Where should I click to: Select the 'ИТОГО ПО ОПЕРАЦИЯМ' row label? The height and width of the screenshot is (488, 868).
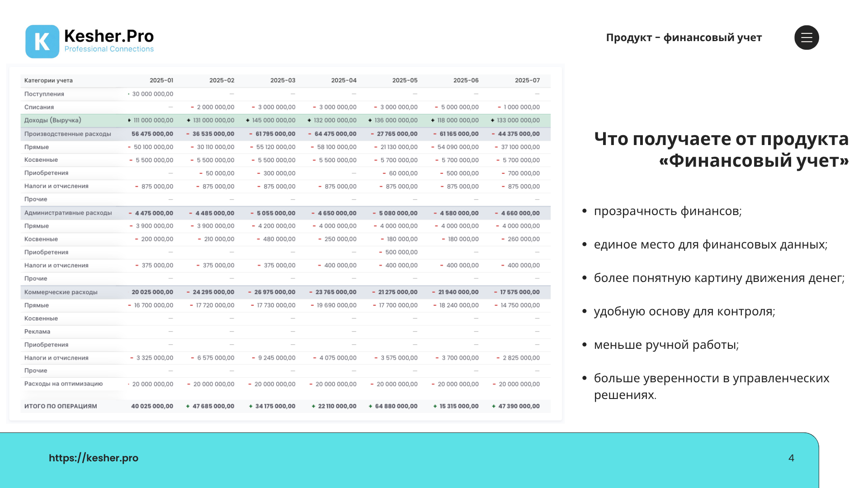[61, 406]
